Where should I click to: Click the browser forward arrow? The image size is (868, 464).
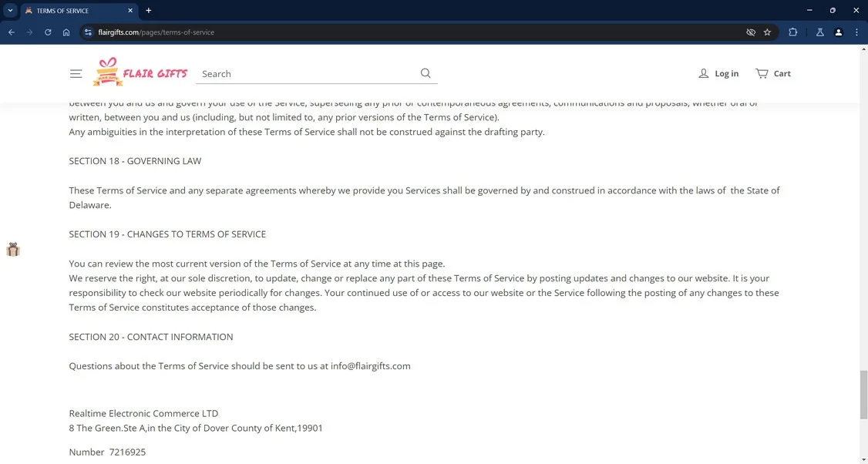pos(29,32)
